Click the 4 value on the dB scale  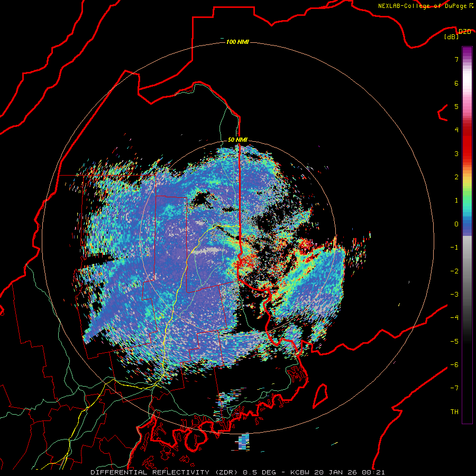pyautogui.click(x=456, y=130)
